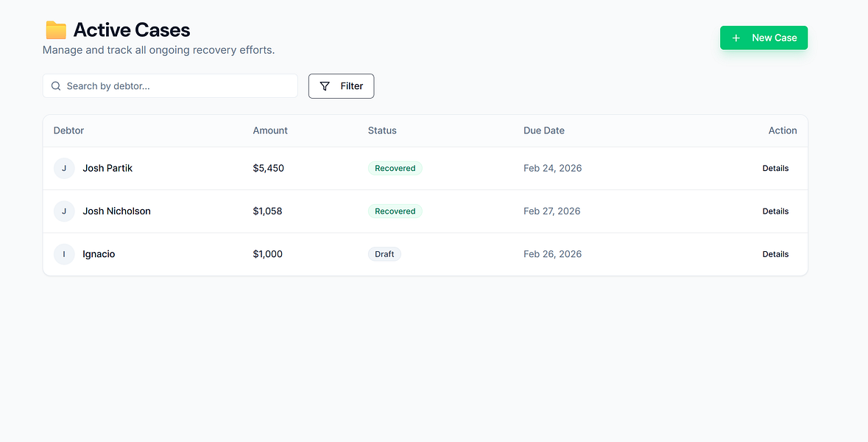Image resolution: width=868 pixels, height=442 pixels.
Task: Click Josh Partik's avatar circle
Action: (x=64, y=168)
